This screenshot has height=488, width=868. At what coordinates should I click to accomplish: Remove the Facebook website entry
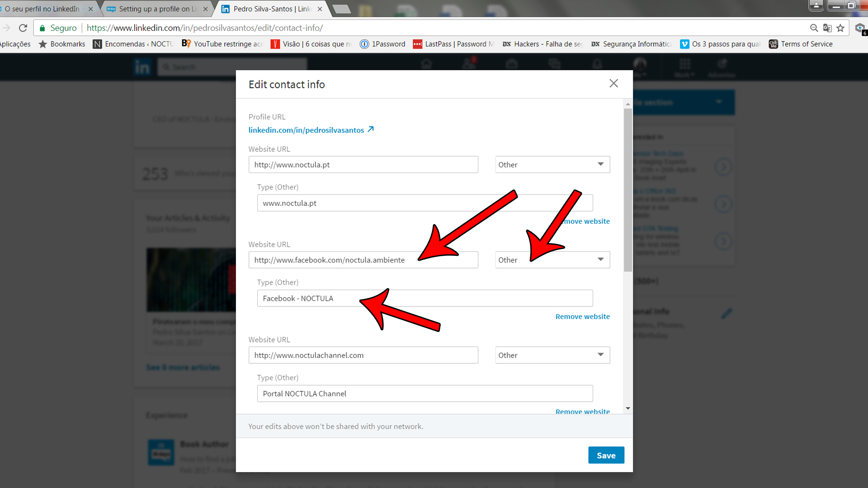[582, 316]
